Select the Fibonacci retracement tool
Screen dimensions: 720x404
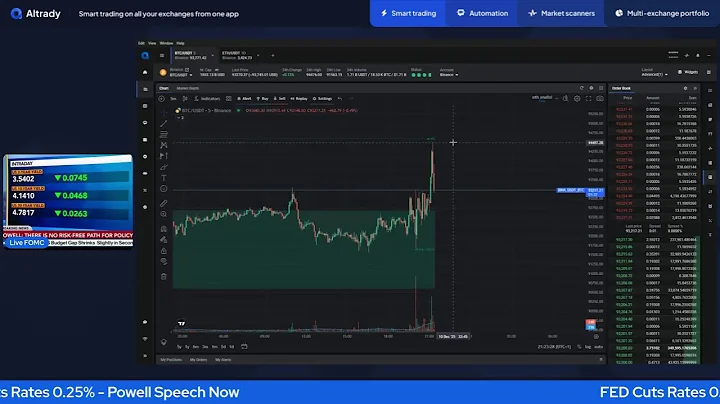click(x=163, y=135)
